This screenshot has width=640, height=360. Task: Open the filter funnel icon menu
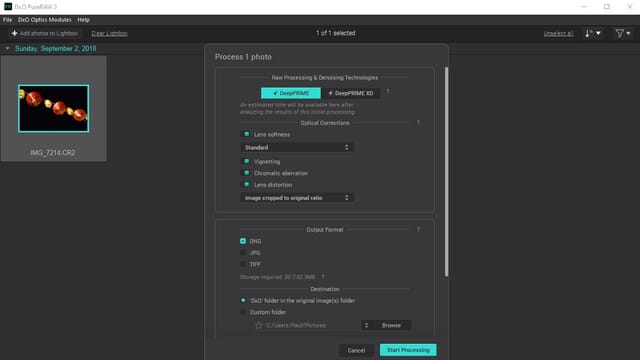pyautogui.click(x=623, y=33)
